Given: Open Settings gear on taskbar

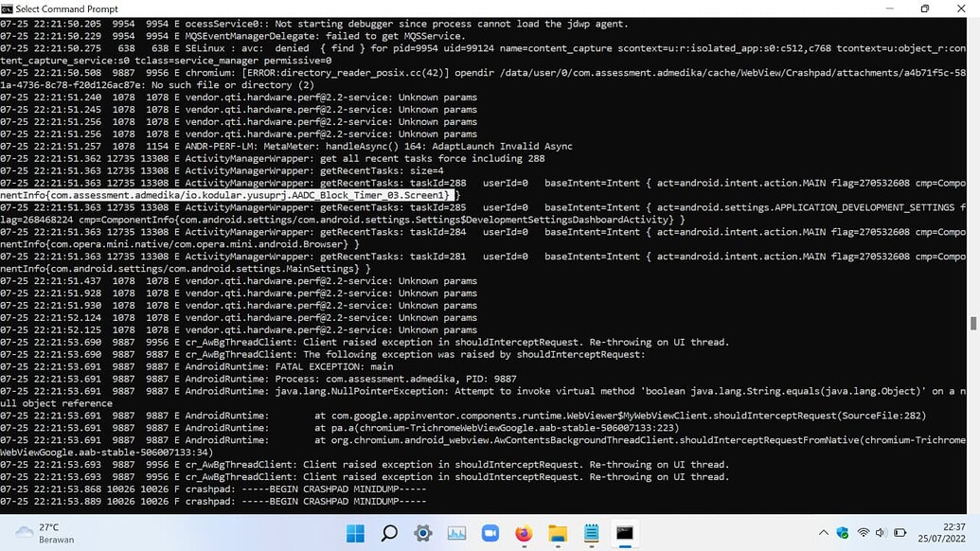Looking at the screenshot, I should [x=423, y=534].
